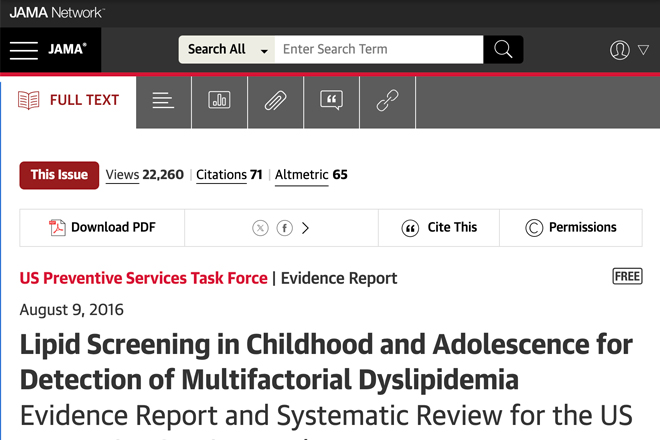
Task: Open the hamburger navigation menu
Action: (x=24, y=51)
